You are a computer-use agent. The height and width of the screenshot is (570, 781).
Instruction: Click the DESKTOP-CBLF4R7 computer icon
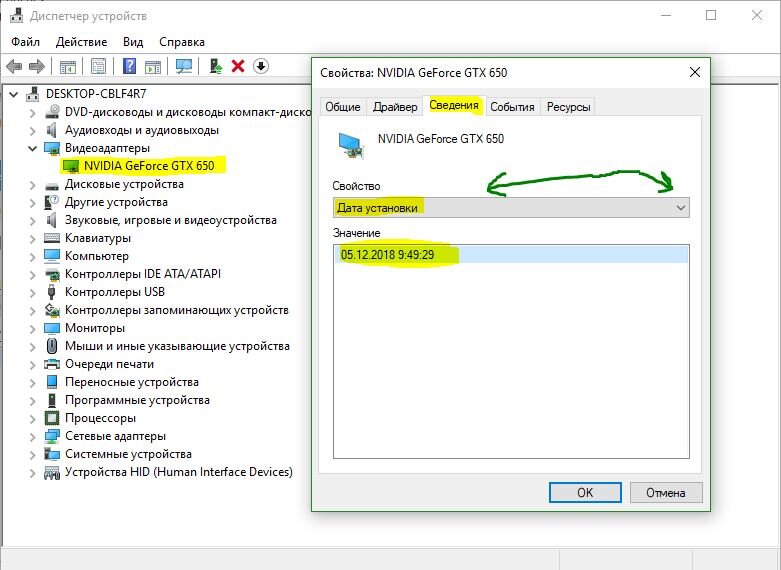point(33,94)
